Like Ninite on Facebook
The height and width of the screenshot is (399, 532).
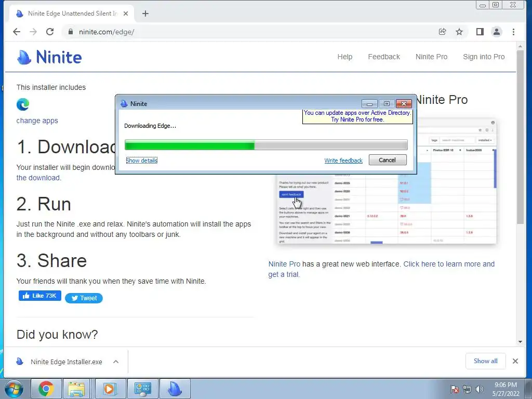[x=39, y=296]
